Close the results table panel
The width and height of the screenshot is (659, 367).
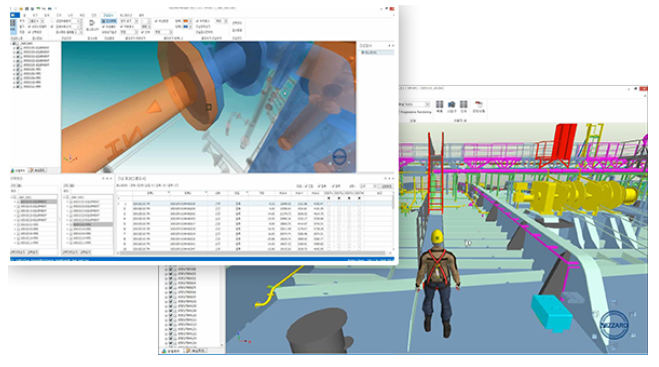(393, 178)
